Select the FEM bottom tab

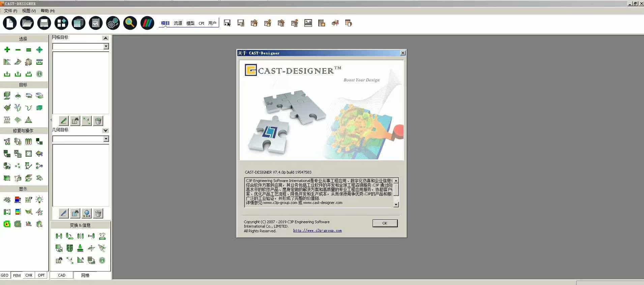pos(17,275)
